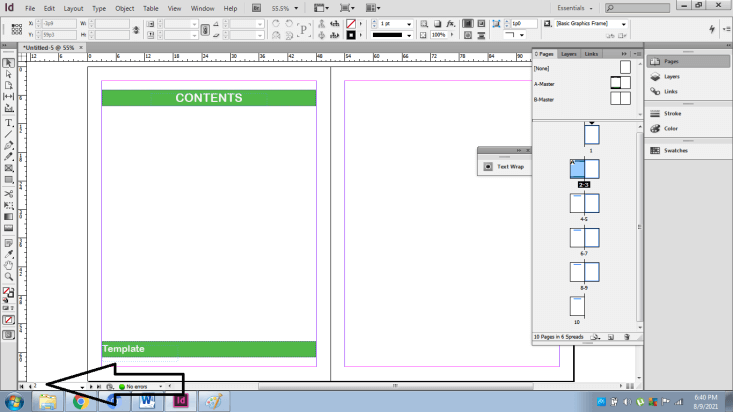The width and height of the screenshot is (733, 412).
Task: Select the Selection tool (black arrow)
Action: click(x=8, y=63)
